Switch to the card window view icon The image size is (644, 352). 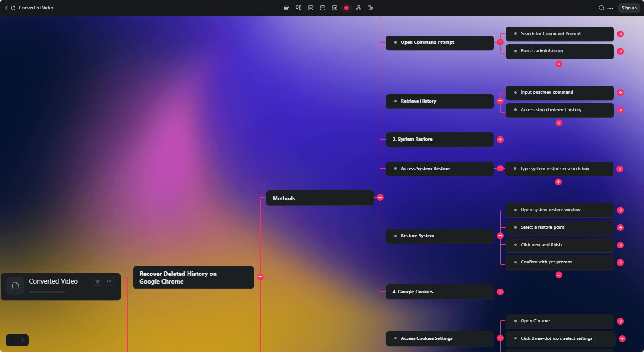335,8
